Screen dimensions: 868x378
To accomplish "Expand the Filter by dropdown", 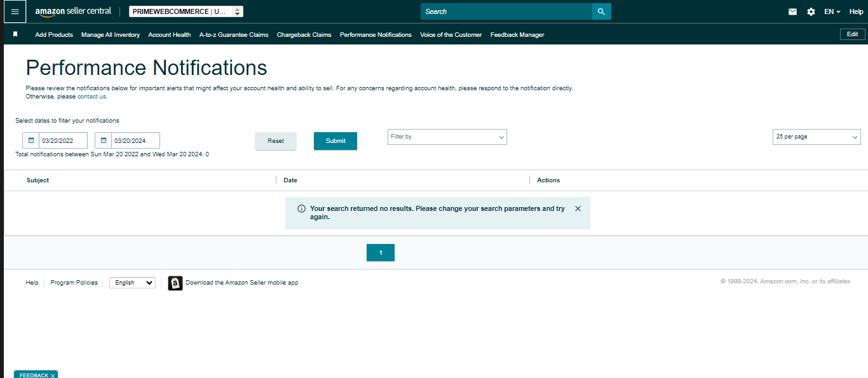I will [x=447, y=137].
